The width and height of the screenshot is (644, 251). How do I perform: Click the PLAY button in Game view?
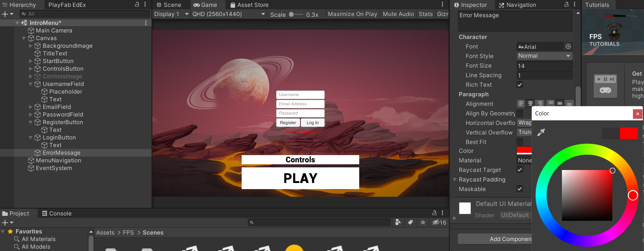(300, 178)
